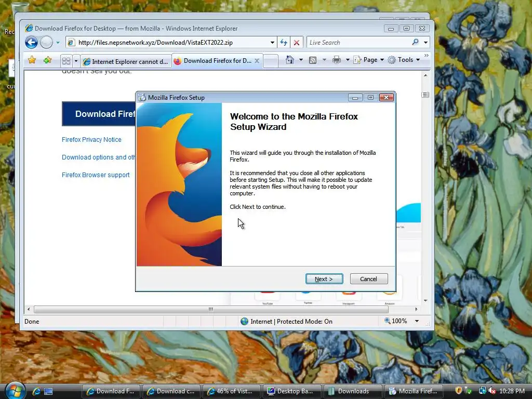Click the IE vertical scrollbar down arrow
Viewport: 532px width, 399px height.
point(425,301)
